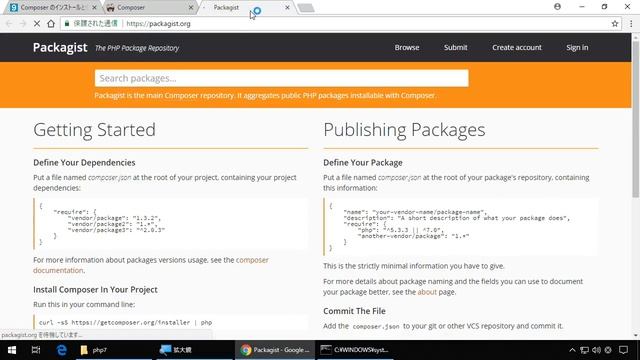Click the curl installer command text
The width and height of the screenshot is (640, 360).
[125, 322]
